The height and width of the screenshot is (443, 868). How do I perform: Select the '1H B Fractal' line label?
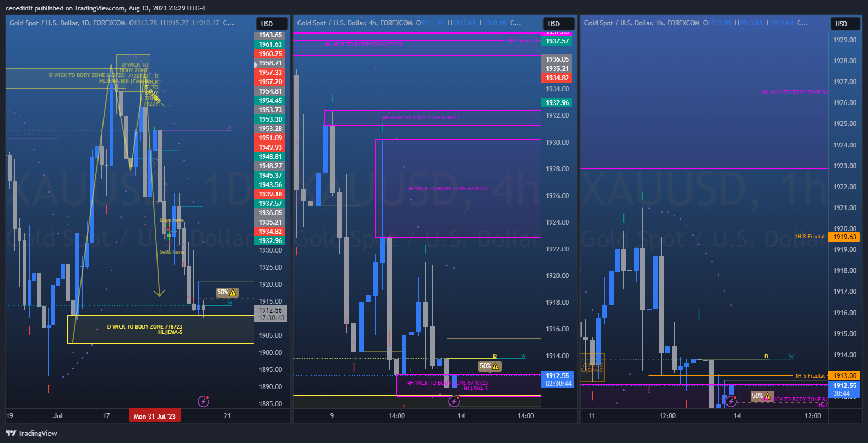810,237
